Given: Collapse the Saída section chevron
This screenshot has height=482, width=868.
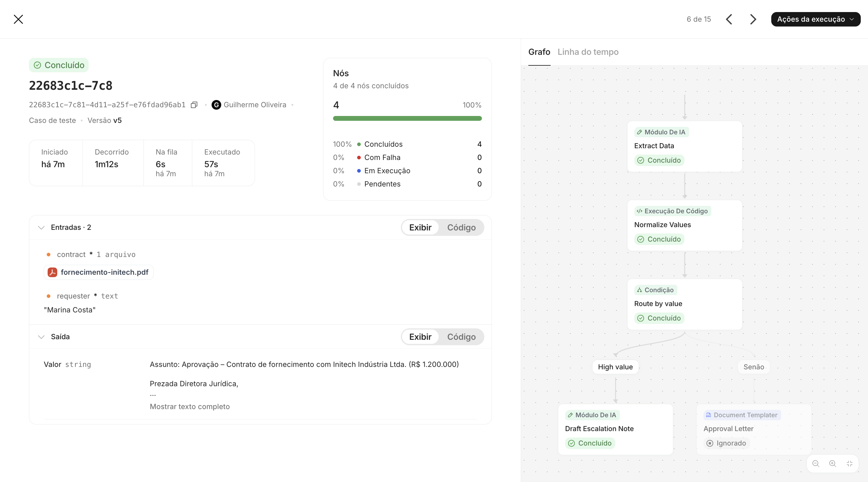Looking at the screenshot, I should [x=42, y=337].
